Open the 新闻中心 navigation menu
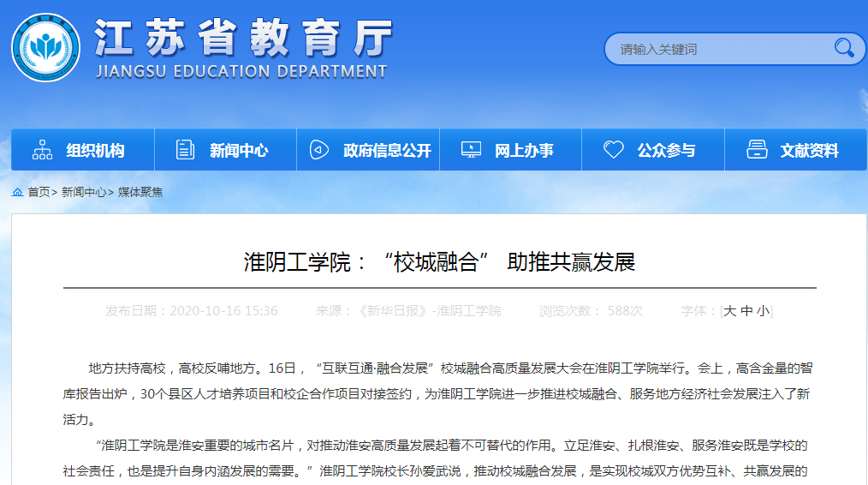Image resolution: width=868 pixels, height=485 pixels. (x=239, y=151)
